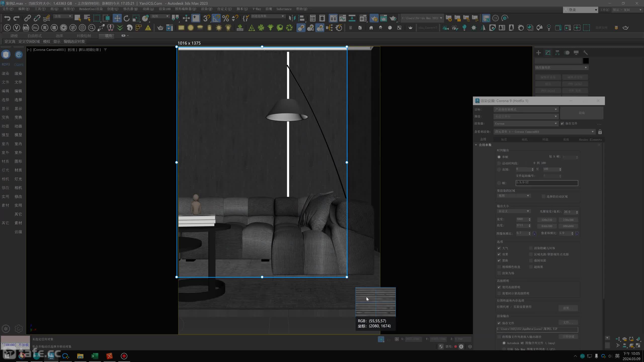Viewport: 644px width, 362px height.
Task: Click the 定义流 ribbon button
Action: tap(10, 41)
